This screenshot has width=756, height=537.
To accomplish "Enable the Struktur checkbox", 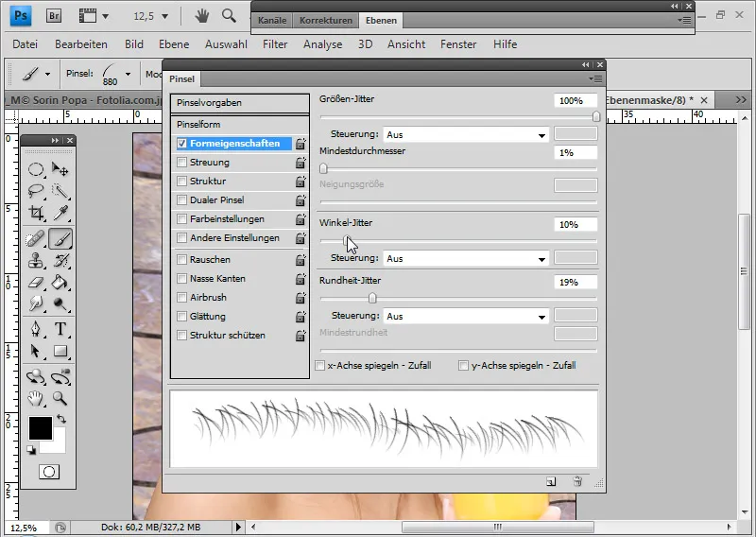I will point(181,181).
